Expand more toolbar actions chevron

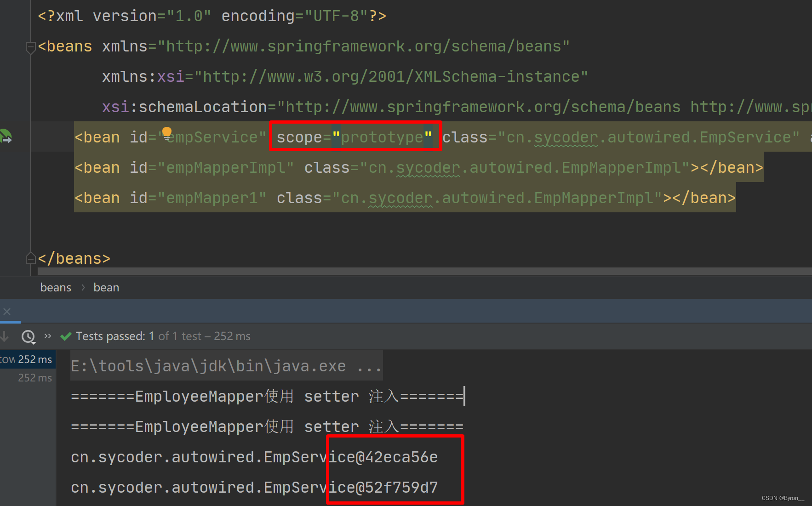coord(48,336)
